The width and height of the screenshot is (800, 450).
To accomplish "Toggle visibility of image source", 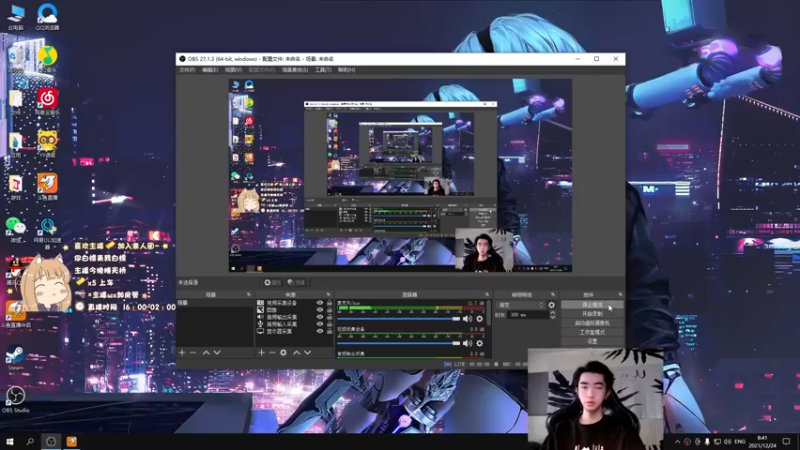I will pyautogui.click(x=320, y=310).
